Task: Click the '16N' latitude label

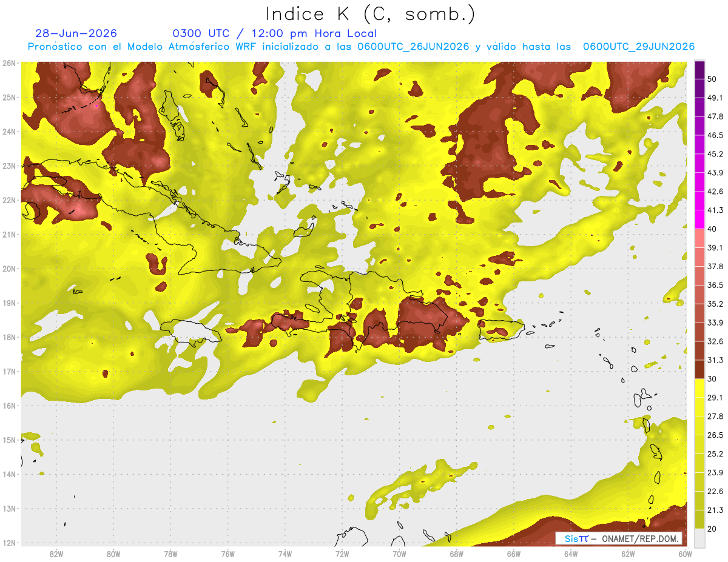Action: [x=8, y=406]
